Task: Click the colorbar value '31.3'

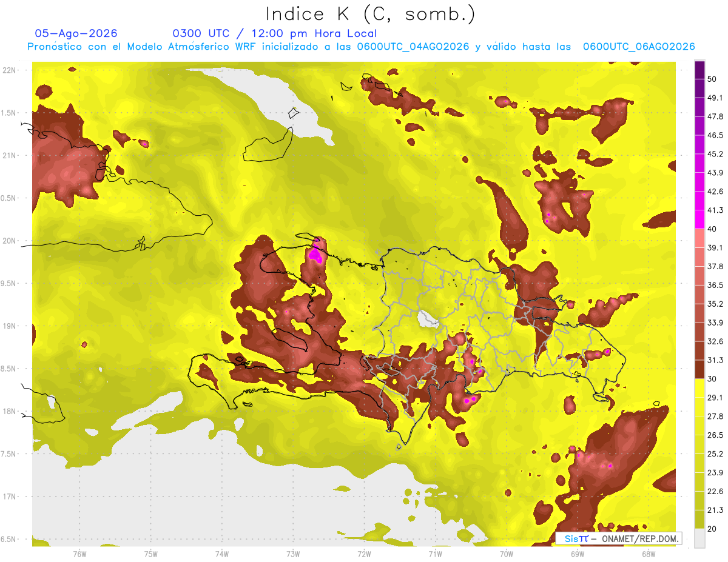Action: pyautogui.click(x=715, y=360)
